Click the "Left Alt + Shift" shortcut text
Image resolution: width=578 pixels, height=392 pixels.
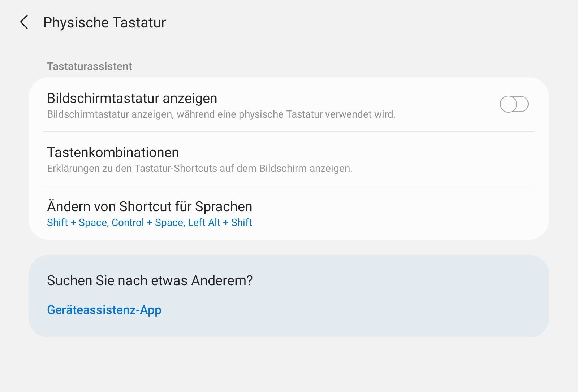coord(220,223)
